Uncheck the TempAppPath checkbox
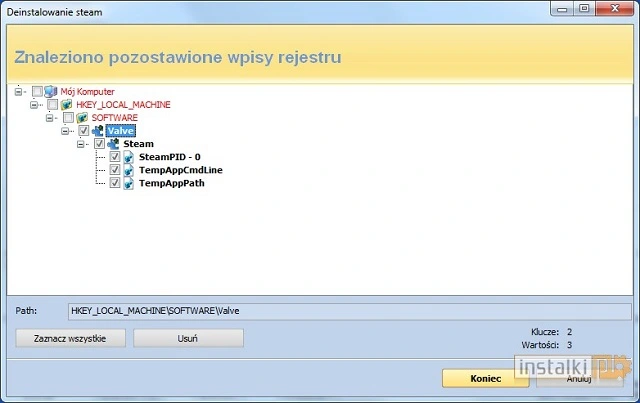 (115, 183)
